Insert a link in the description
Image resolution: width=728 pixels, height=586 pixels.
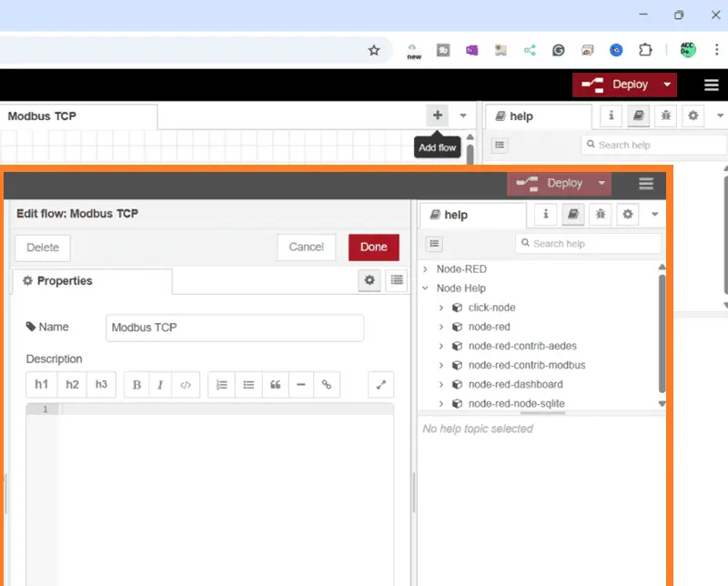click(x=327, y=385)
